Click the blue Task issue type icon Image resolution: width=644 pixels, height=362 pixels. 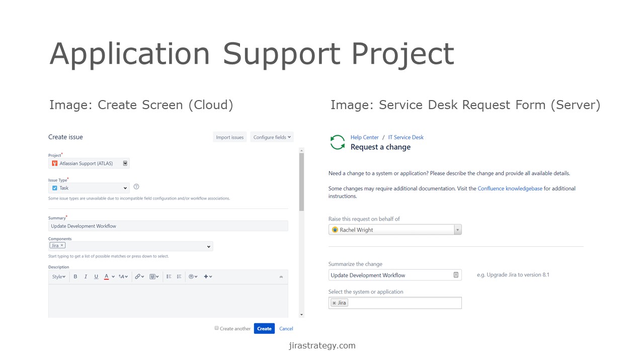tap(55, 188)
